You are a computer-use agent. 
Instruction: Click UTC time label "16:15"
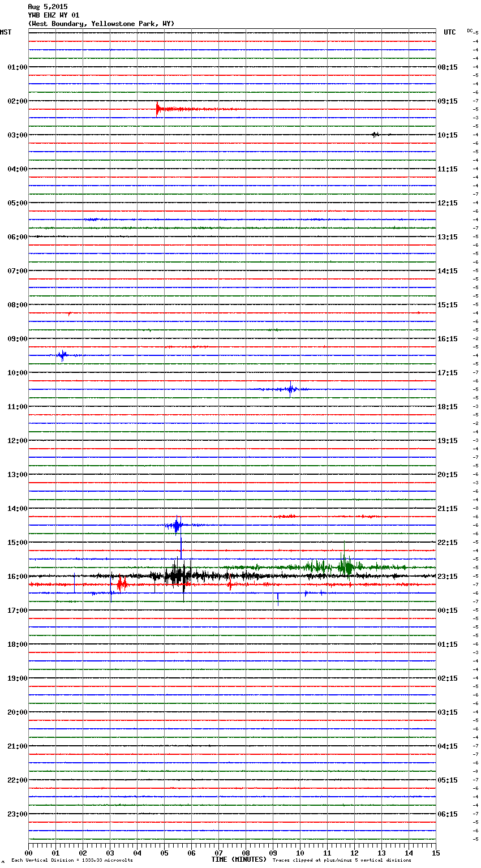coord(448,339)
